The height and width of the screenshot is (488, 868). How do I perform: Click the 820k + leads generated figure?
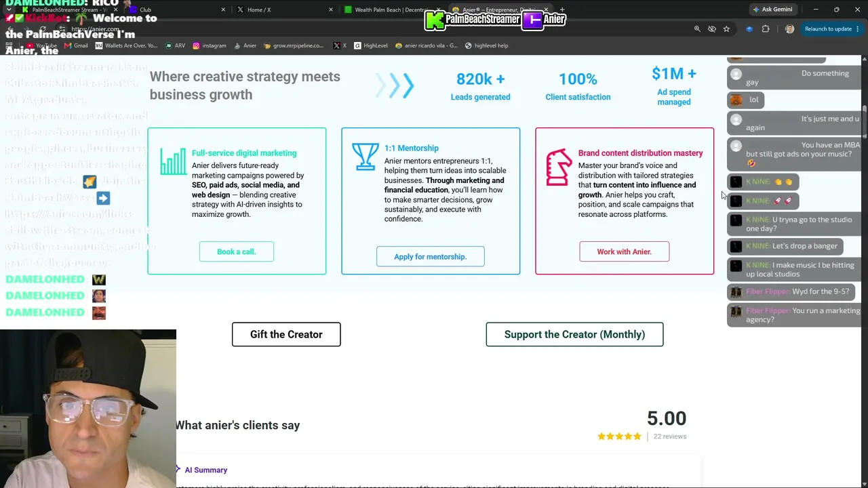tap(481, 79)
